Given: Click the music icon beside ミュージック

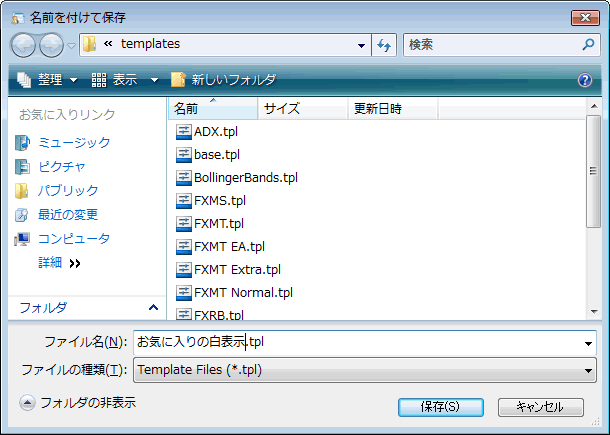Looking at the screenshot, I should (22, 143).
